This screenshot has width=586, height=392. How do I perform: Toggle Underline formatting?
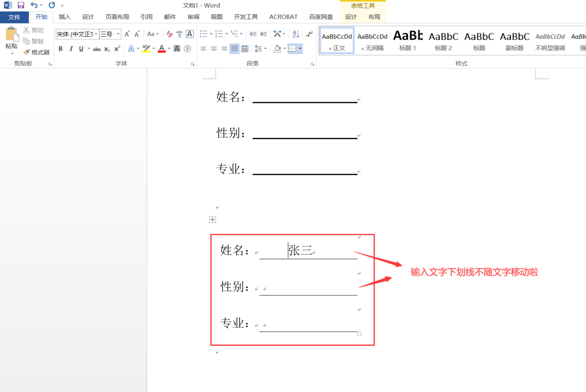(81, 49)
